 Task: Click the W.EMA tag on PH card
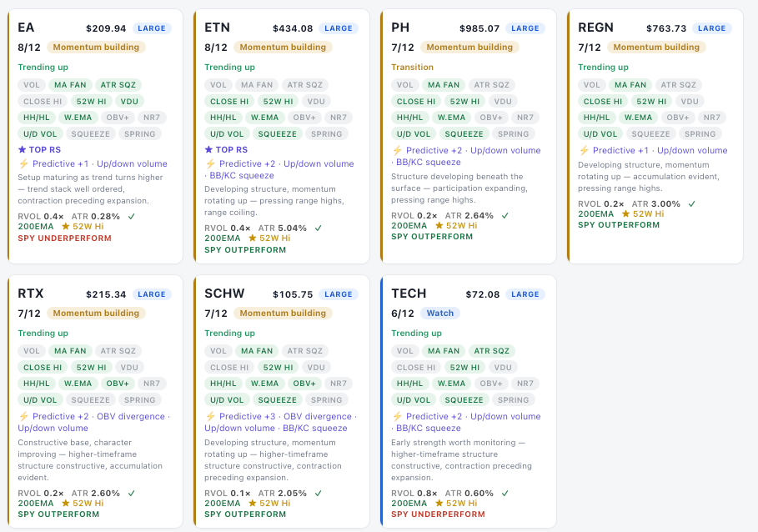[451, 118]
